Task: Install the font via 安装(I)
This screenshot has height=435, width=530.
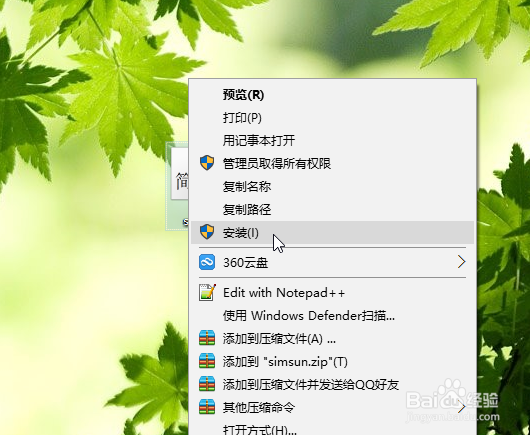Action: pyautogui.click(x=332, y=233)
